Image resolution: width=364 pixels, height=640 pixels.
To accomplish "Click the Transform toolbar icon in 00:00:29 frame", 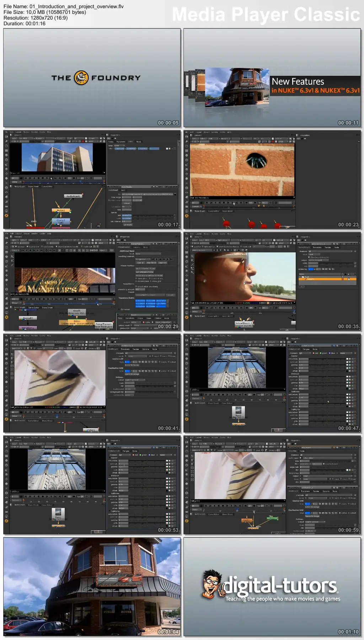I will click(6, 275).
